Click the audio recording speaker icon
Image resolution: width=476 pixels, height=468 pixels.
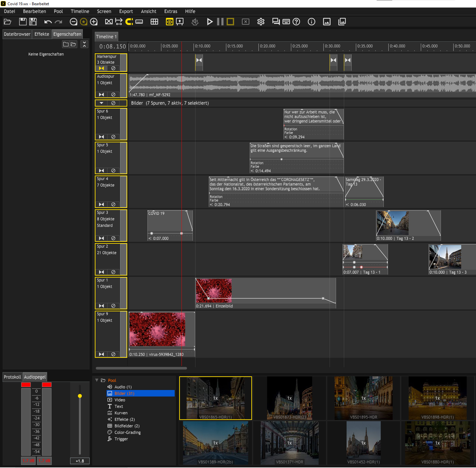(x=195, y=22)
